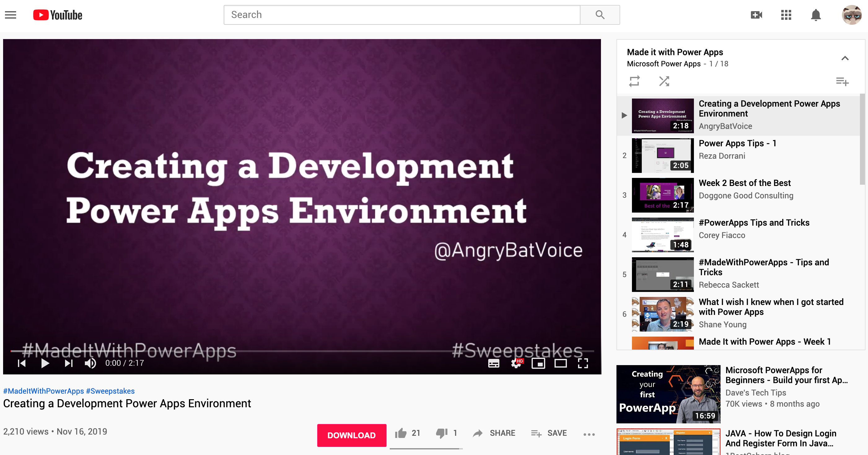868x455 pixels.
Task: Click the AngryBatVoice channel name in playlist
Action: tap(725, 126)
